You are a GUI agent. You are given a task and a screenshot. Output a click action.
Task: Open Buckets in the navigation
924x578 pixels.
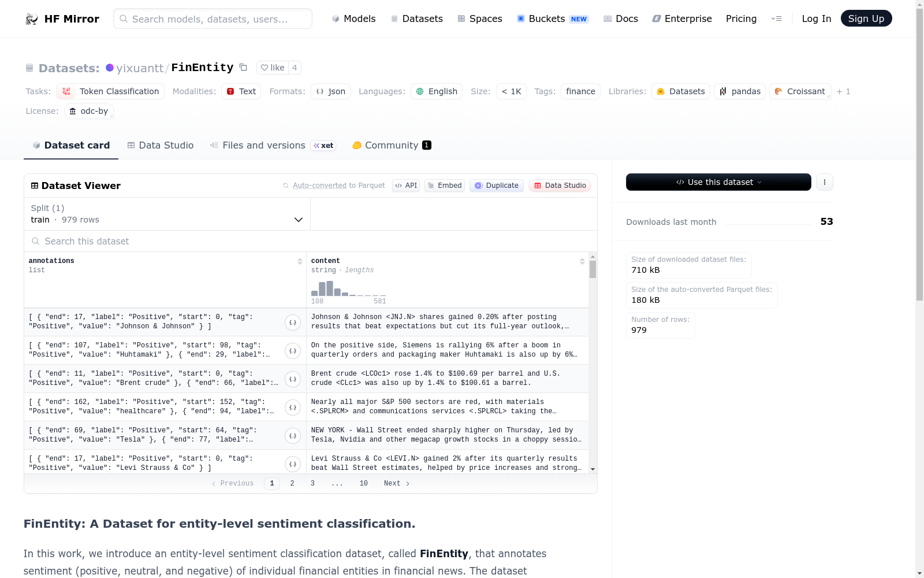552,18
